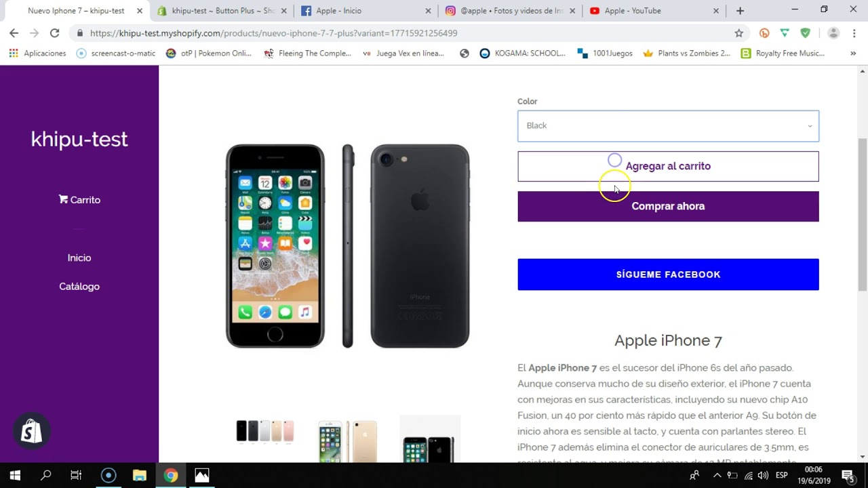
Task: Bookmark this page with star icon
Action: 738,33
